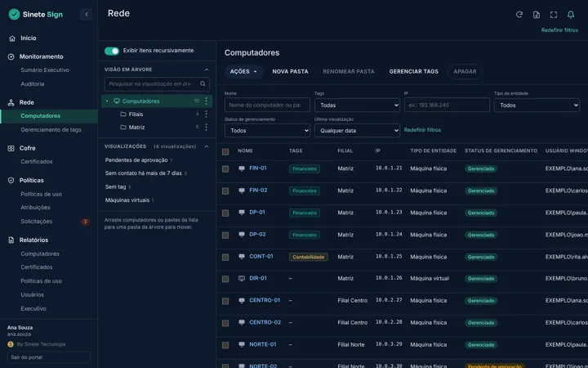
Task: Open the NORTE-01 computer link
Action: [x=263, y=344]
